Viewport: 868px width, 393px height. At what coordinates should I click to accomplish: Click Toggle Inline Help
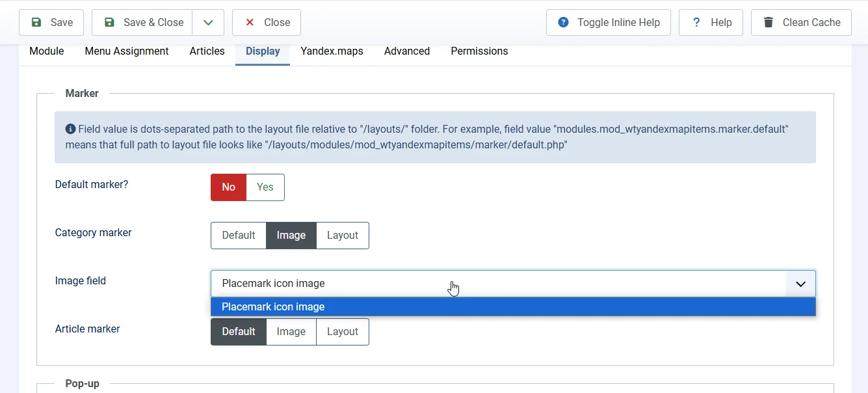point(609,22)
